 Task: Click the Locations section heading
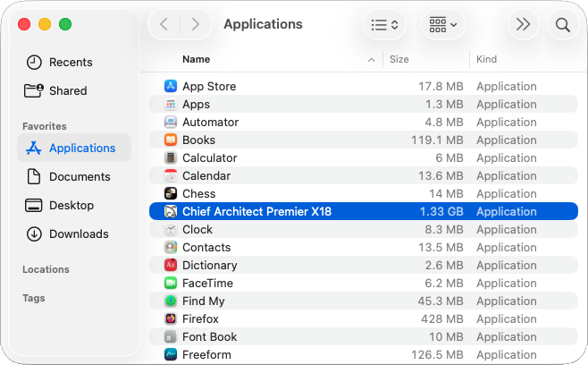pyautogui.click(x=46, y=269)
